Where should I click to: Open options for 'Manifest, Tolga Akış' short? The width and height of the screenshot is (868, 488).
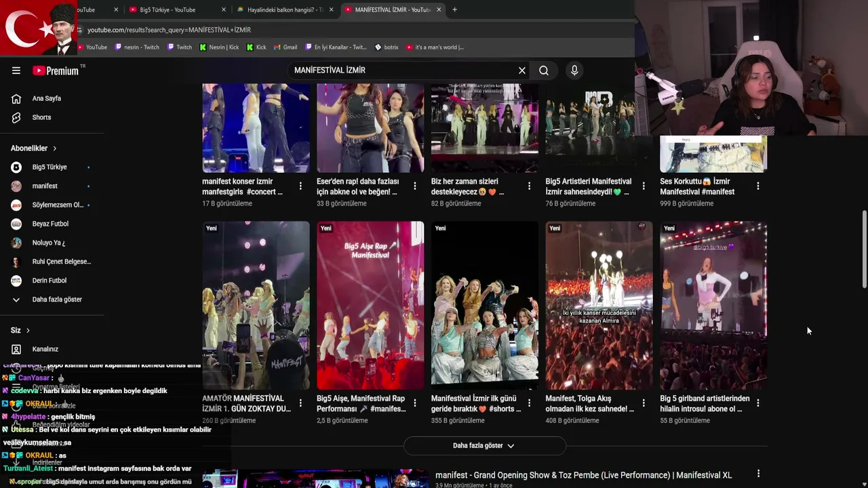644,403
